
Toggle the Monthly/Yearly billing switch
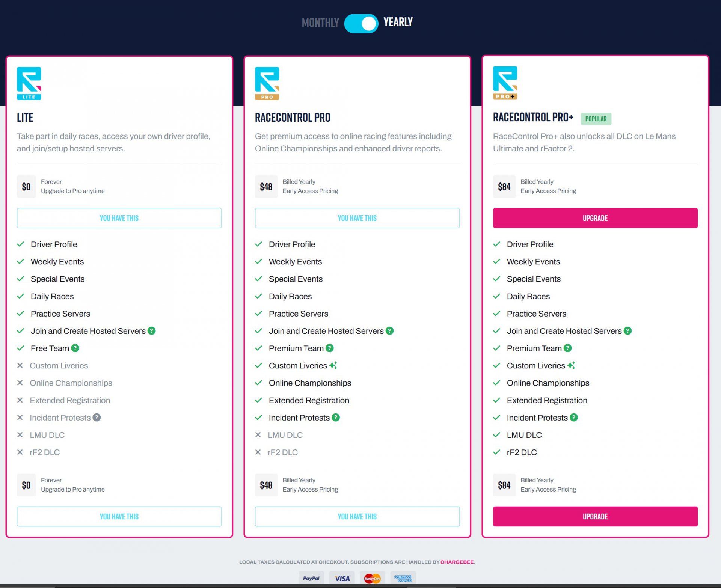[x=361, y=23]
